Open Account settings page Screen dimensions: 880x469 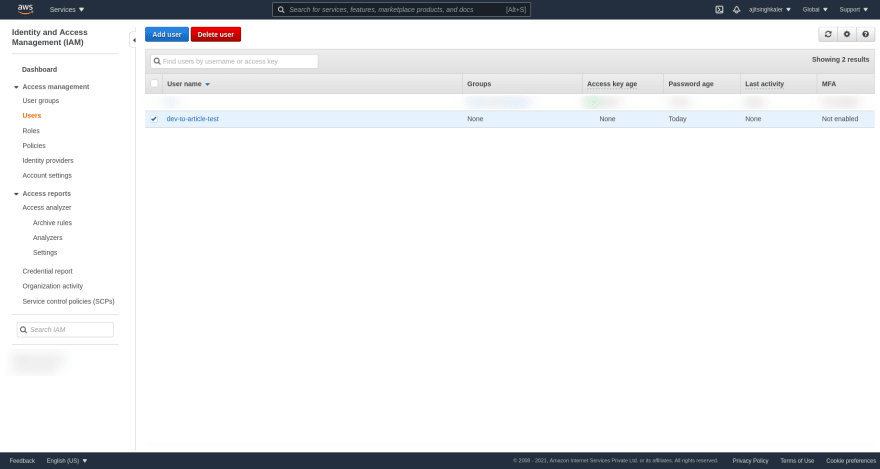(x=47, y=176)
